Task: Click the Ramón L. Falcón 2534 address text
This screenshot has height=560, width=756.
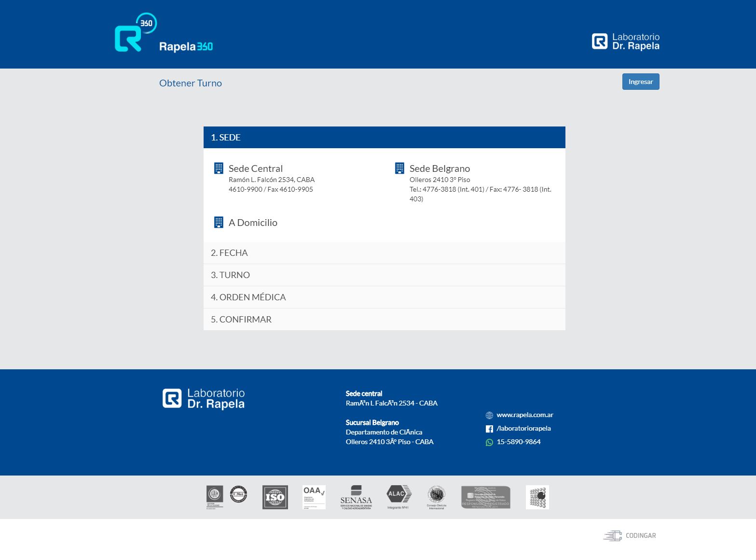Action: point(272,180)
